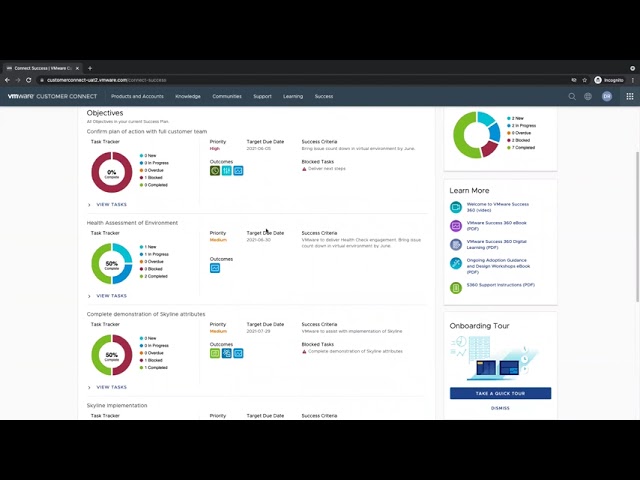This screenshot has height=480, width=640.
Task: Open Ongoing Adoption Guidance eBook link
Action: 498,266
